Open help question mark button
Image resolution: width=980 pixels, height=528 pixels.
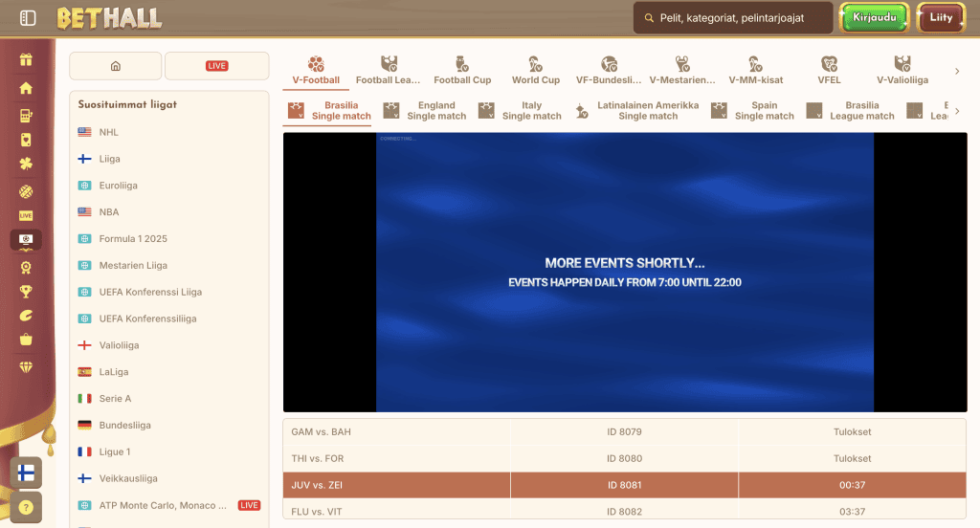(26, 507)
